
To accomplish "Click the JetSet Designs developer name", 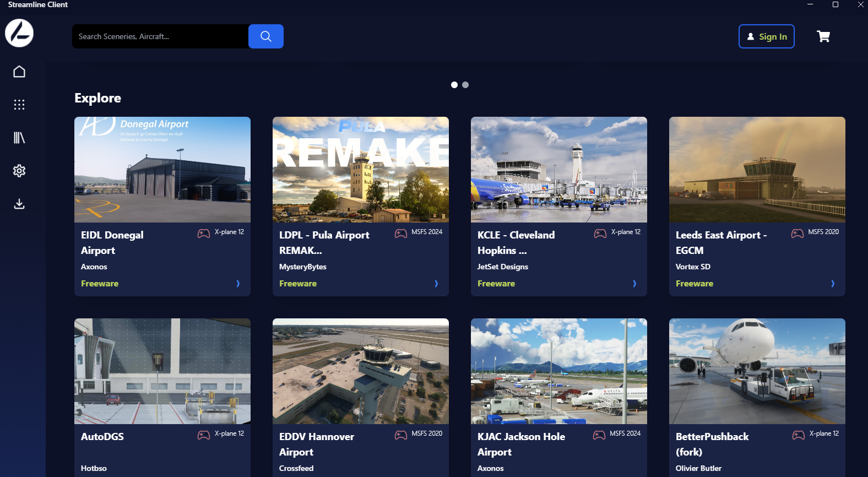I will (x=503, y=267).
